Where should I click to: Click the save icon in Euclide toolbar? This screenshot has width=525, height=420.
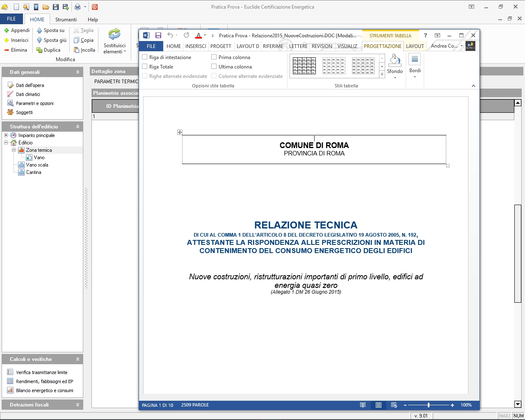56,7
